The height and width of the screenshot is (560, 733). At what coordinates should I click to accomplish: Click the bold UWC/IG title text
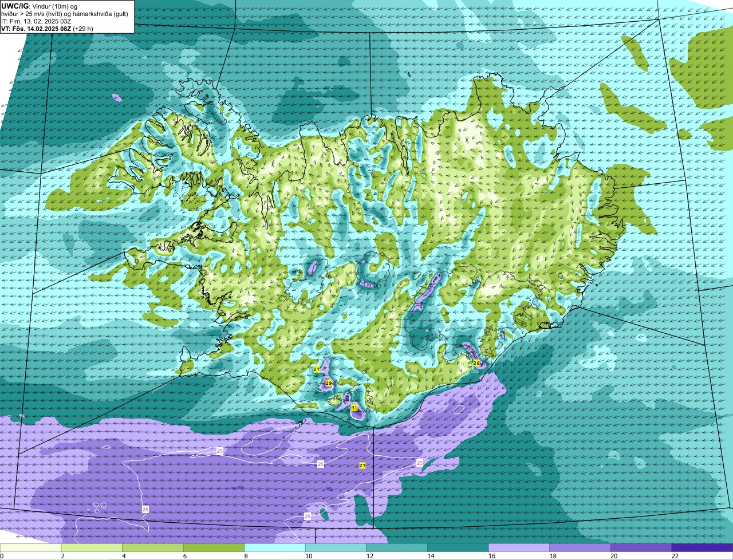(x=14, y=6)
